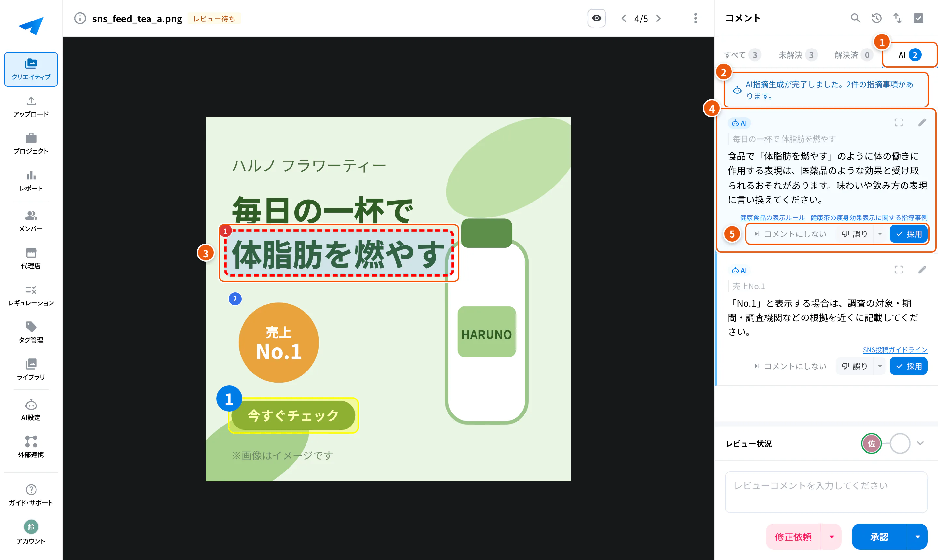Image resolution: width=938 pixels, height=560 pixels.
Task: Open 誤り dropdown arrow on first AI comment
Action: pos(880,234)
